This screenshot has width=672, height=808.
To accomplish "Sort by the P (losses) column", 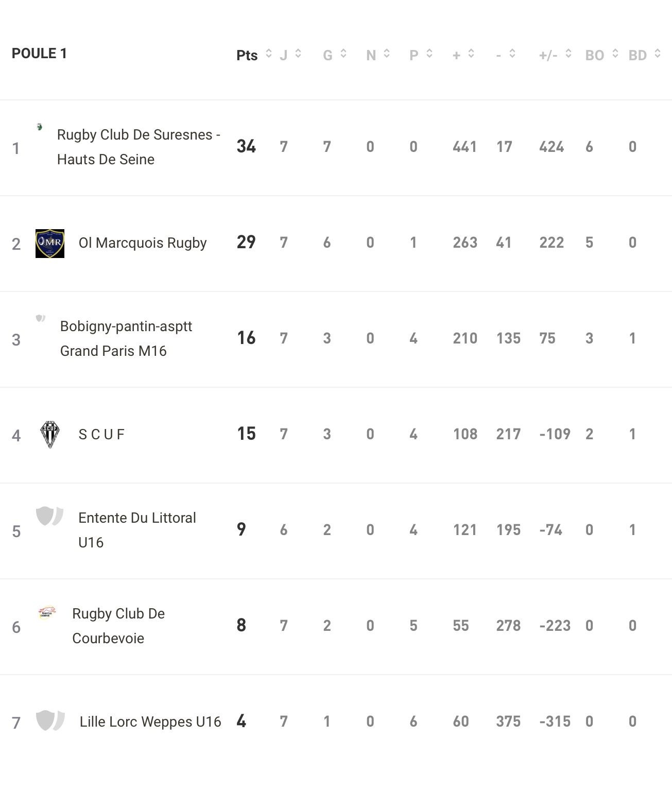I will [x=421, y=55].
